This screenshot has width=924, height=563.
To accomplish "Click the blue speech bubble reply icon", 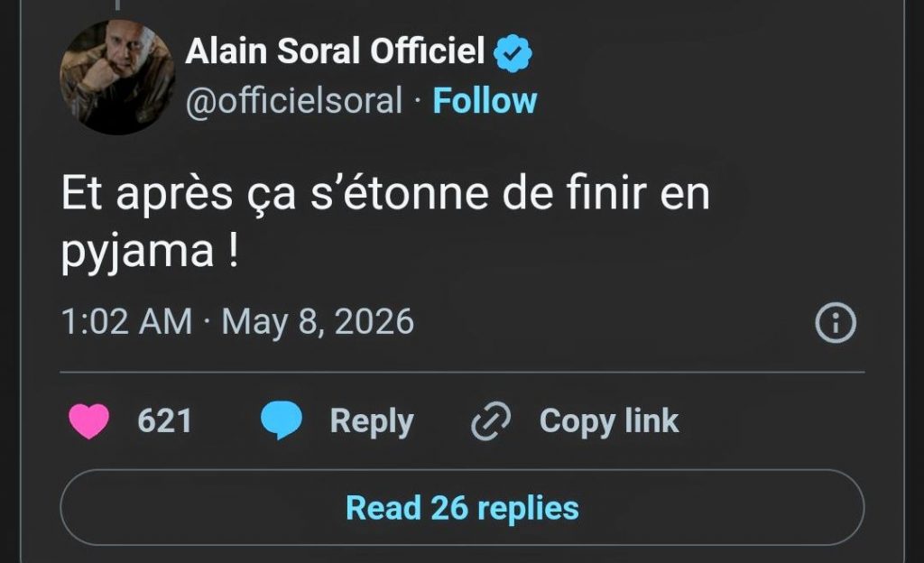I will (282, 420).
